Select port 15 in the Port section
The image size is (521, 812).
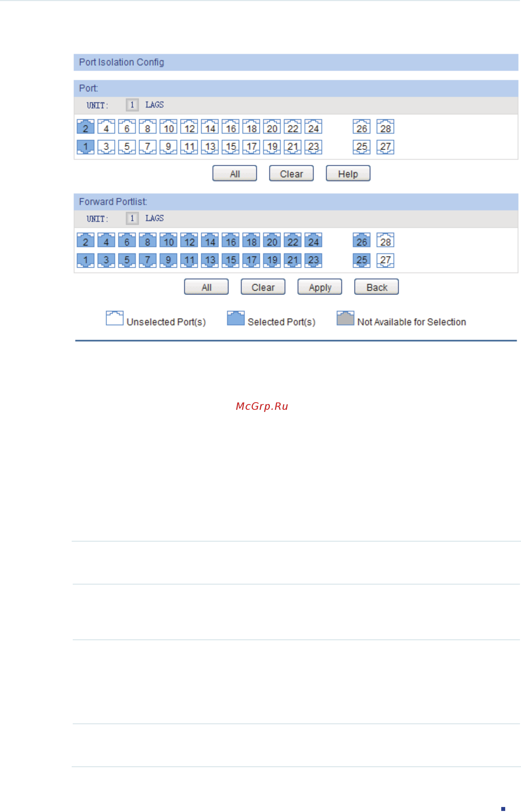coord(230,147)
